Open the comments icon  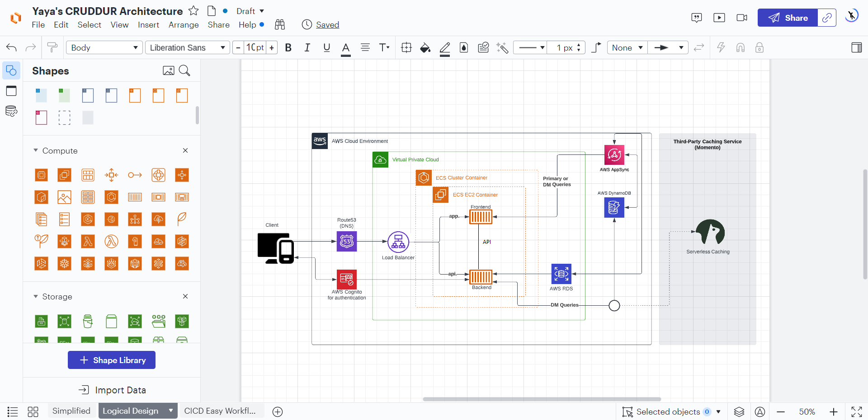coord(697,18)
